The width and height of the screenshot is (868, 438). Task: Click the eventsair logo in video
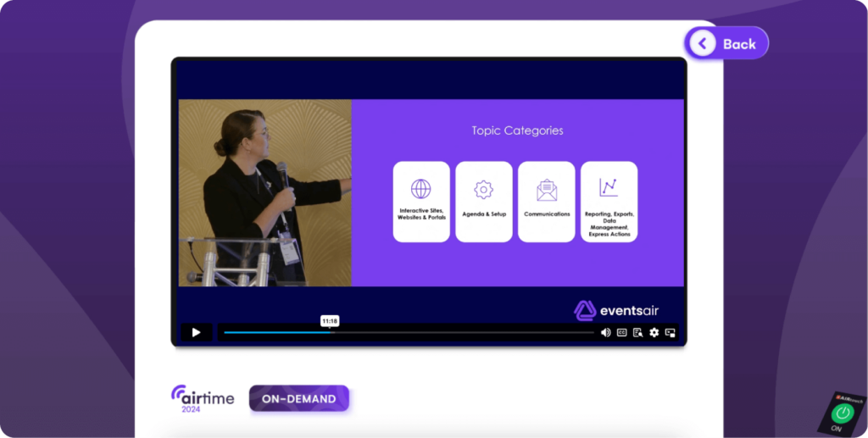[x=616, y=311]
